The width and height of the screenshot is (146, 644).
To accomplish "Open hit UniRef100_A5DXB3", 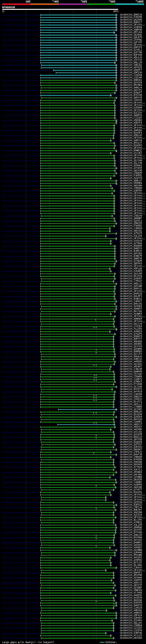I will click(x=131, y=120).
